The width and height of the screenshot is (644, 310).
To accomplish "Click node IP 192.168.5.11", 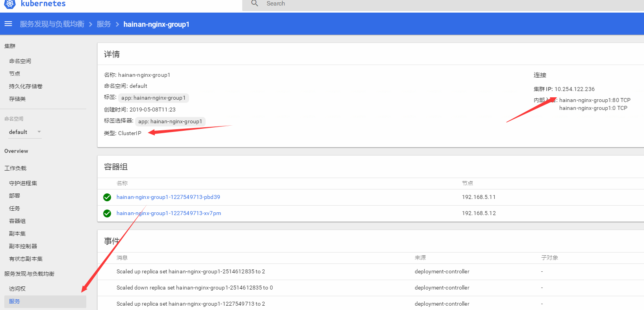I will point(479,197).
